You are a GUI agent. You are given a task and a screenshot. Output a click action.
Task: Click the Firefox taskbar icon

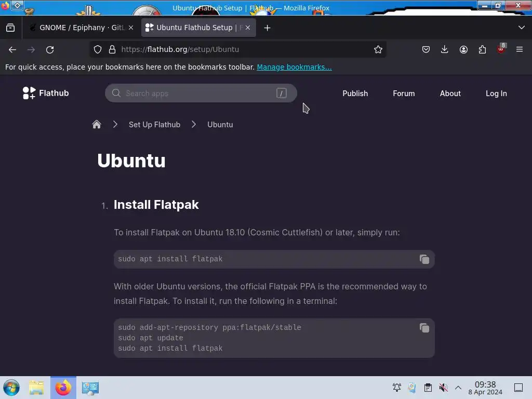point(63,388)
